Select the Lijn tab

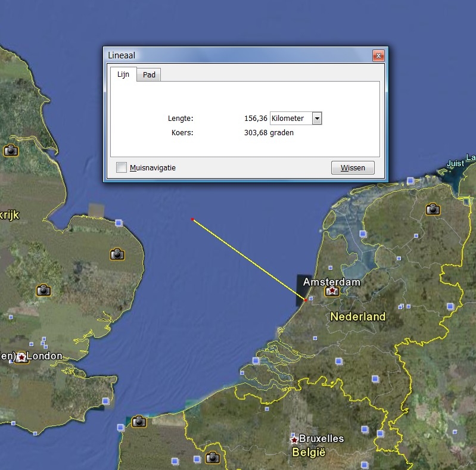(x=123, y=74)
